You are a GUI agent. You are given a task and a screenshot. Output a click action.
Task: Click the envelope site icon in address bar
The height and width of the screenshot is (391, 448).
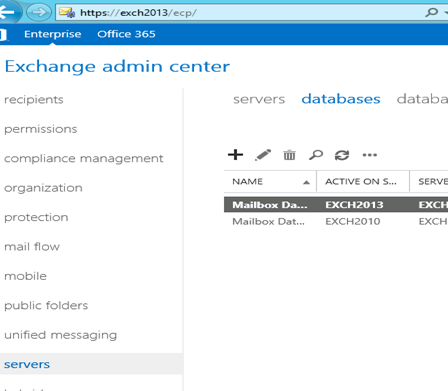[67, 13]
